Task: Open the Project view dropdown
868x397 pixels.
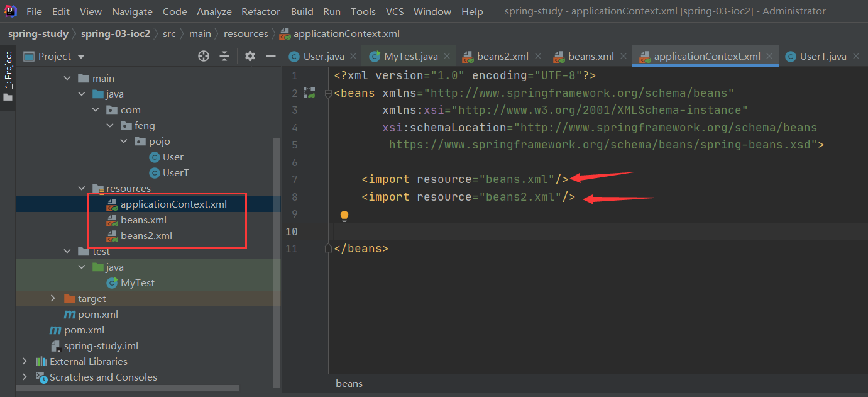Action: 81,57
